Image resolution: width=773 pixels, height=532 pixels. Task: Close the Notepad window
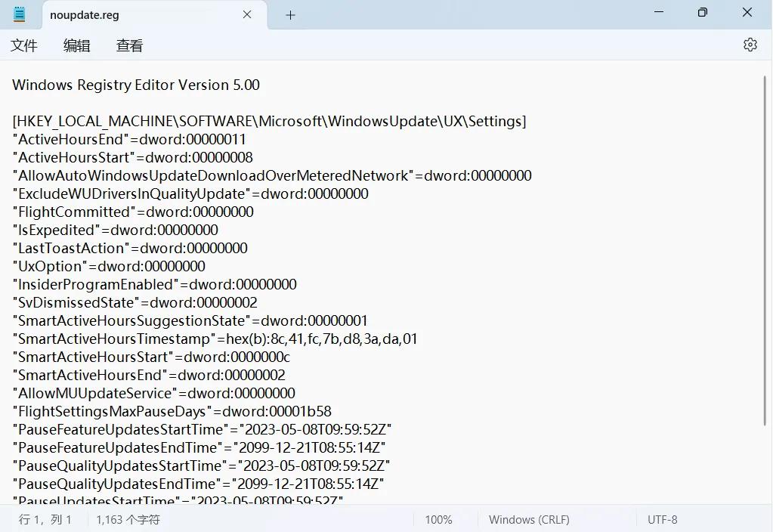click(x=747, y=13)
